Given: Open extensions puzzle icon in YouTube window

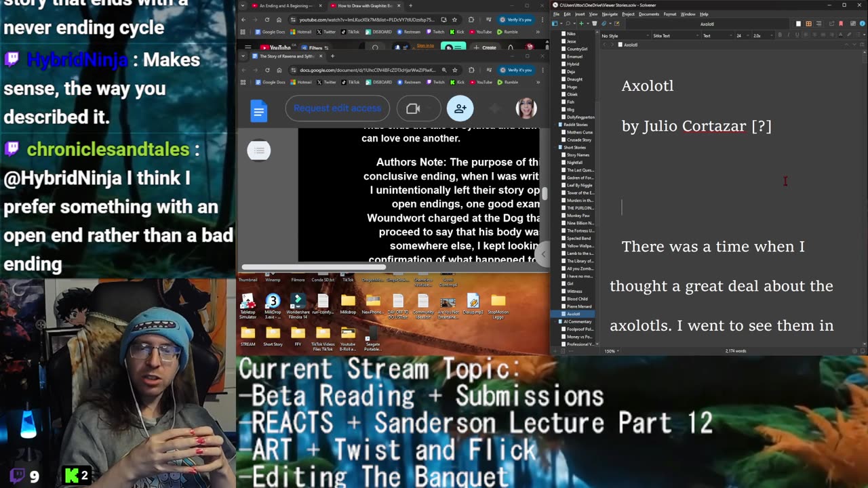Looking at the screenshot, I should pyautogui.click(x=471, y=20).
